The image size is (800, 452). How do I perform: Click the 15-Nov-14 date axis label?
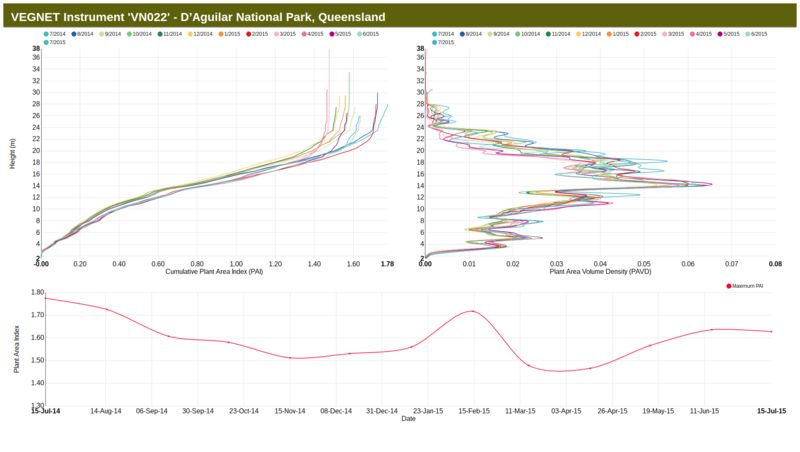pos(290,411)
